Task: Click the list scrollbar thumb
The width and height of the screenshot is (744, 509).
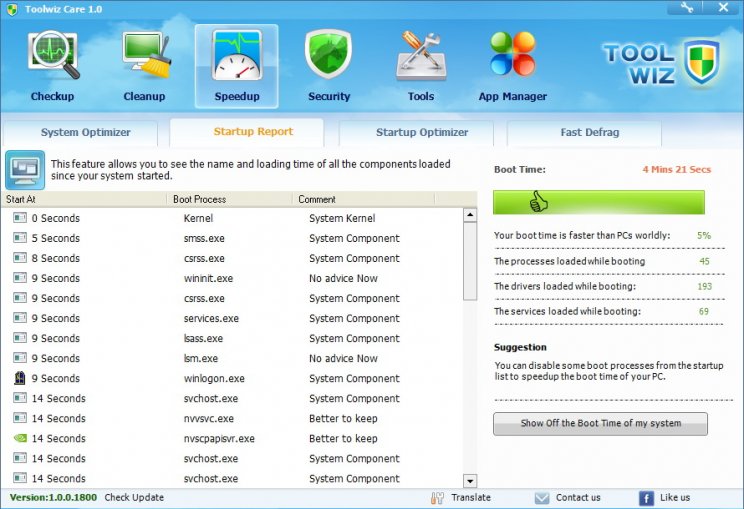Action: (x=470, y=261)
